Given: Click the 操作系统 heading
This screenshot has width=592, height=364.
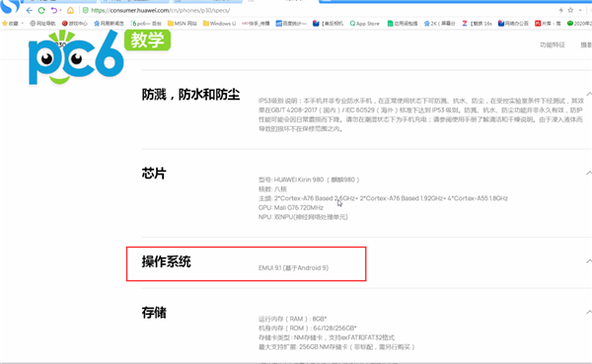Looking at the screenshot, I should point(167,261).
